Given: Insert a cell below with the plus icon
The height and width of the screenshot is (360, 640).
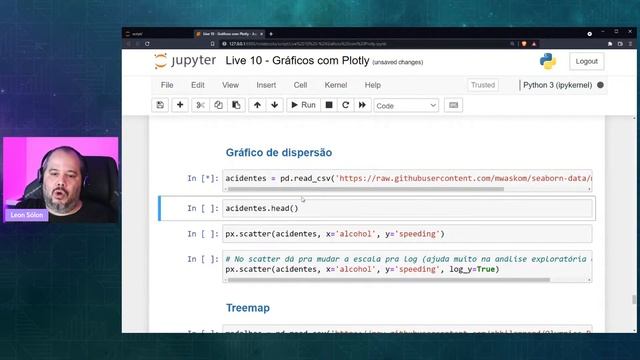Looking at the screenshot, I should (x=180, y=105).
